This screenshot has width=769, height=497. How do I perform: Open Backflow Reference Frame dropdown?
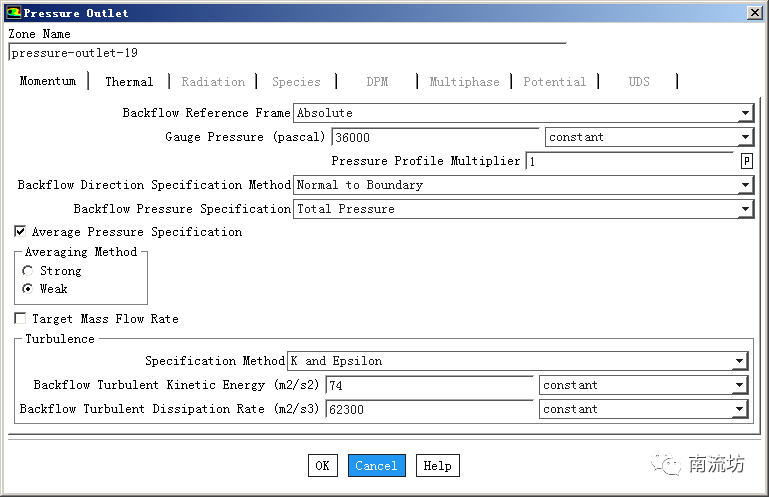click(x=745, y=114)
